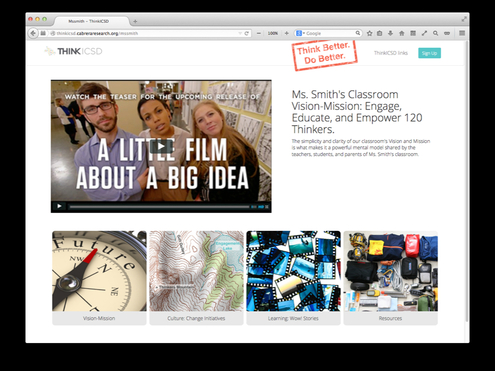
Task: Zoom out with the minus button
Action: click(259, 33)
